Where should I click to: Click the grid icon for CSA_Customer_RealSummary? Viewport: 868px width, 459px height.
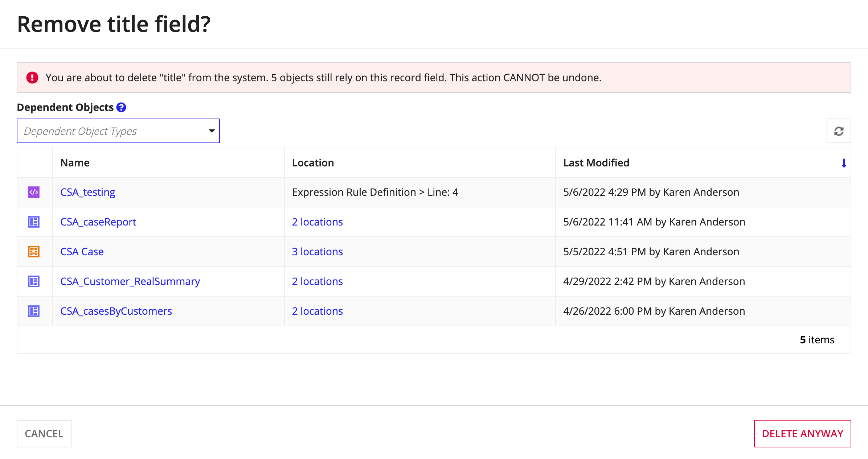coord(34,281)
